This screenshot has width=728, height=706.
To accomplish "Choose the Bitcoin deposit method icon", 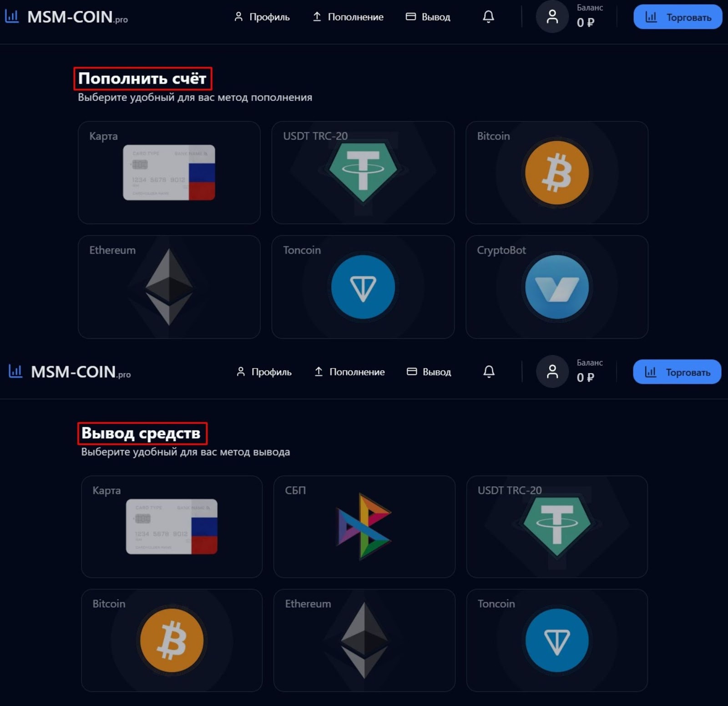I will click(557, 173).
